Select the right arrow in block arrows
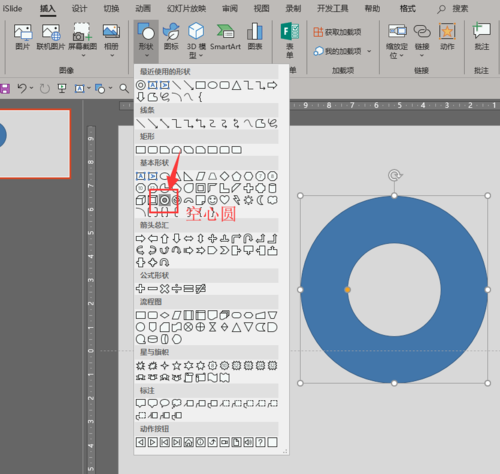Viewport: 500px width, 474px height. pyautogui.click(x=140, y=238)
